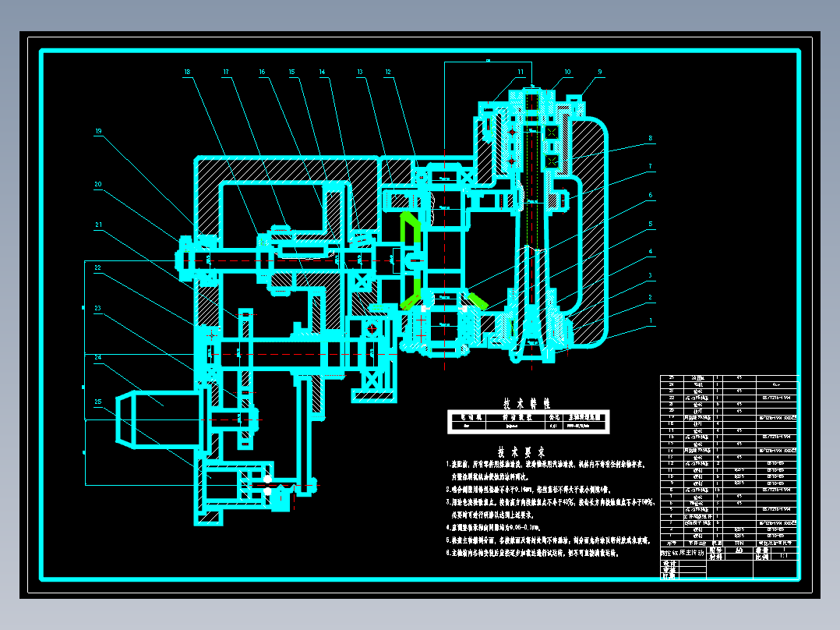Click part callout number 19
This screenshot has width=840, height=630.
click(98, 131)
